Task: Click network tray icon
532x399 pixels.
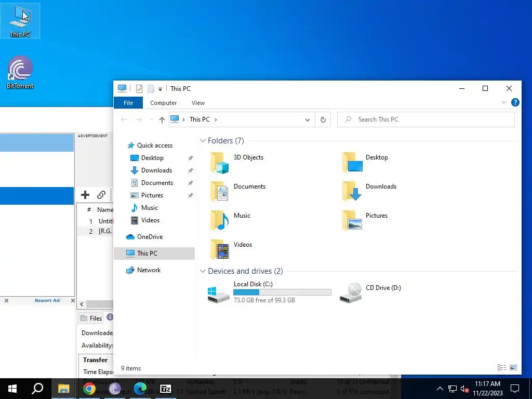Action: tap(453, 389)
